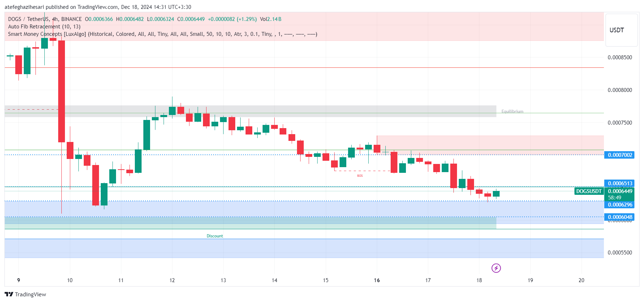Click date 20 on the time axis
The height and width of the screenshot is (302, 644).
[x=581, y=280]
